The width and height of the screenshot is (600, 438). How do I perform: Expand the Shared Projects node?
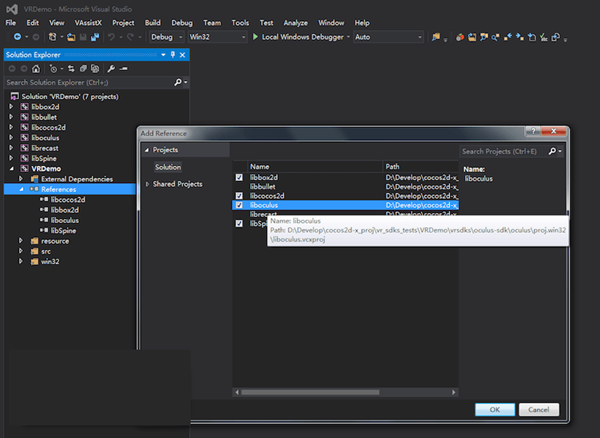[148, 184]
